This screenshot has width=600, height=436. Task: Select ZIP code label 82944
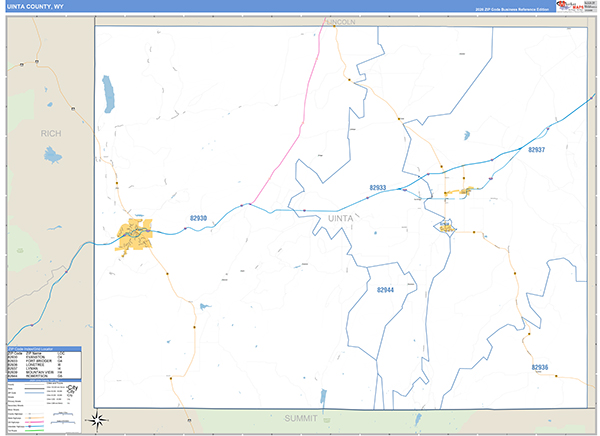[x=385, y=290]
